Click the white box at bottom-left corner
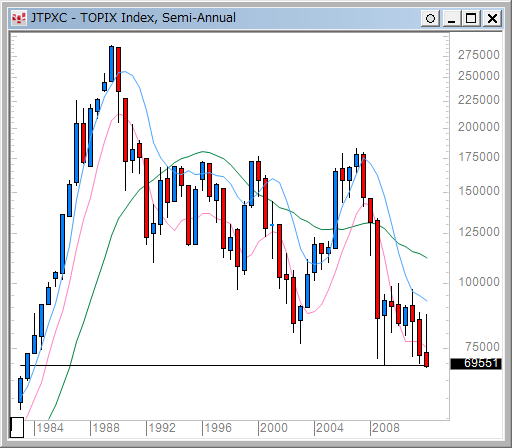The width and height of the screenshot is (512, 448). pyautogui.click(x=17, y=427)
